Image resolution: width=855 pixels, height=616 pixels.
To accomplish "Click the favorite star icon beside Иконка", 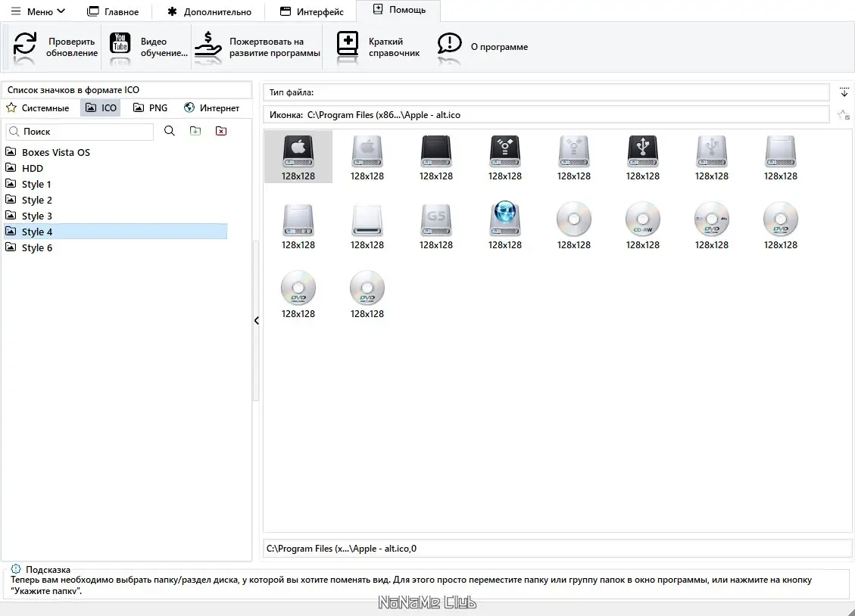I will (x=843, y=115).
